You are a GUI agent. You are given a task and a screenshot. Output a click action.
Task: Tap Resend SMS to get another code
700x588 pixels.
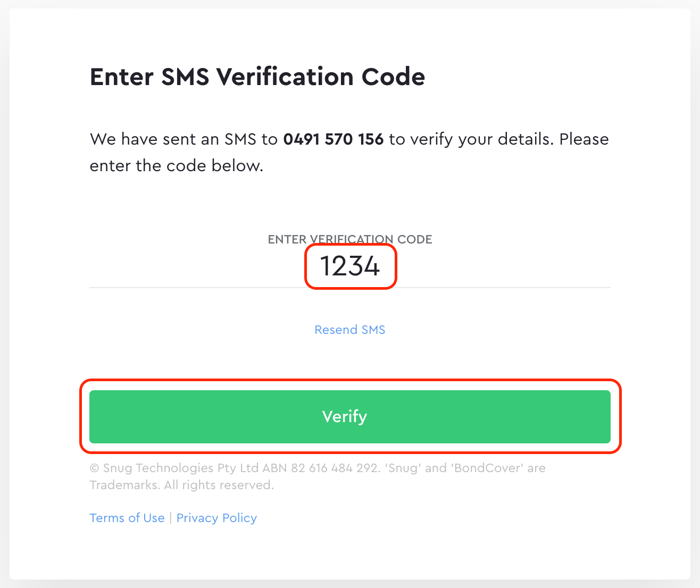349,330
